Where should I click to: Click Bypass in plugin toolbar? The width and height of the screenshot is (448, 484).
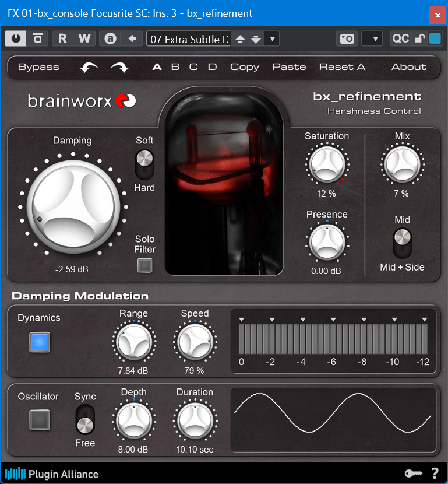(x=38, y=67)
